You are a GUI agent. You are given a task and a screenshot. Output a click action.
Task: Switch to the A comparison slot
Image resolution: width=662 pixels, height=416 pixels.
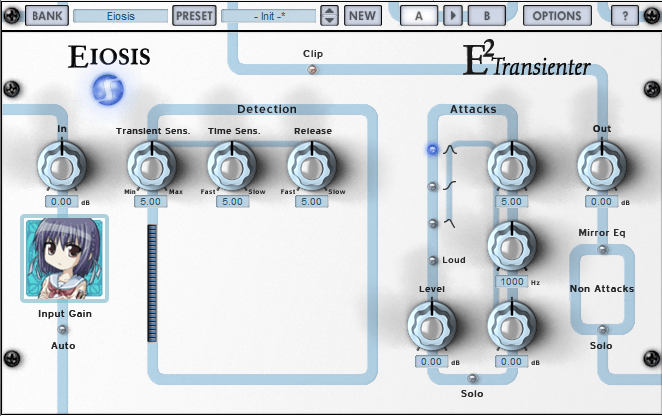[418, 16]
